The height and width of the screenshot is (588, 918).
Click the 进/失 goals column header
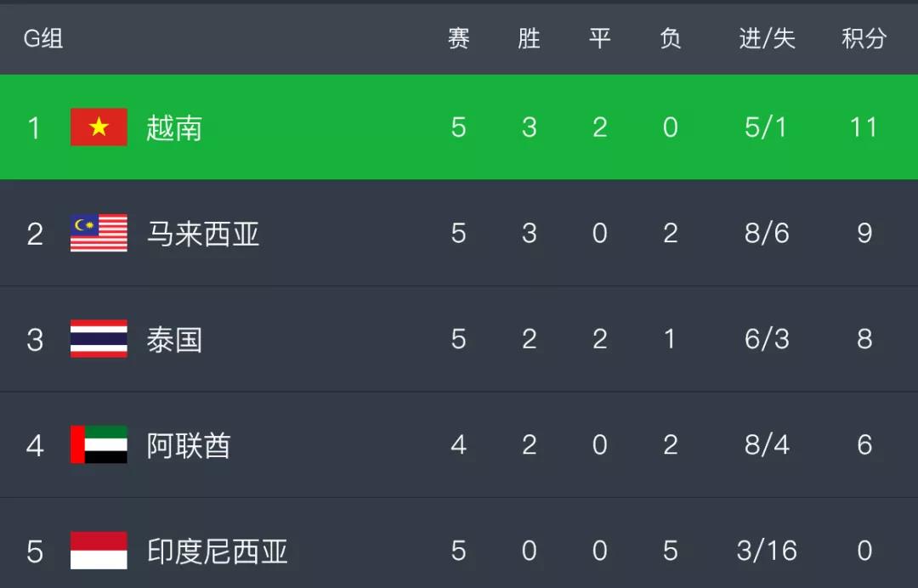pyautogui.click(x=767, y=38)
